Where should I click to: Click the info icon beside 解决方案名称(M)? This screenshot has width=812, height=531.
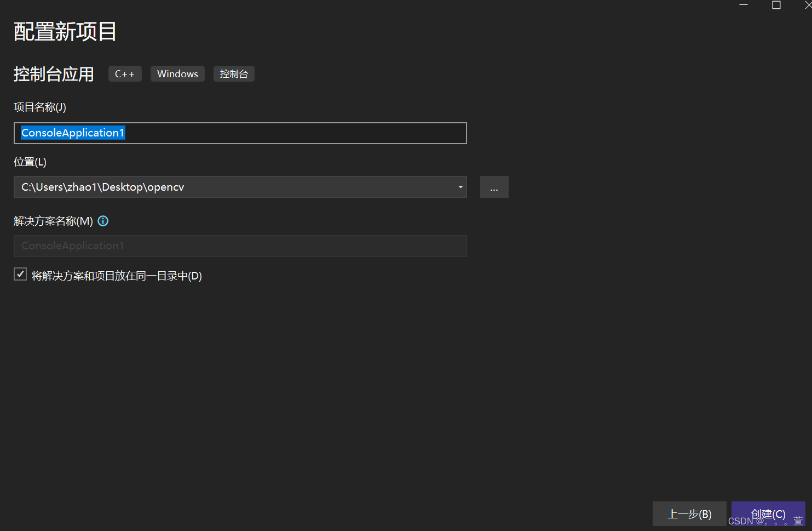[x=103, y=221]
